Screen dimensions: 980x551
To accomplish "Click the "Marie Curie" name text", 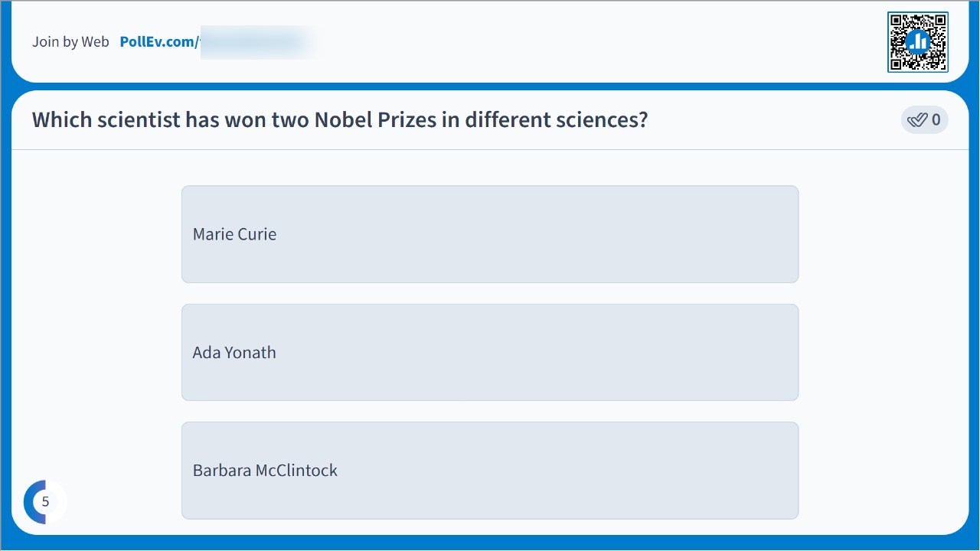I will tap(234, 234).
